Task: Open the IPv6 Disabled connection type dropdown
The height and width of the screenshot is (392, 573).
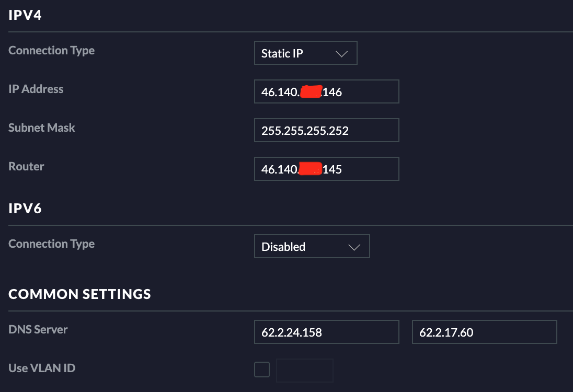Action: click(x=311, y=247)
